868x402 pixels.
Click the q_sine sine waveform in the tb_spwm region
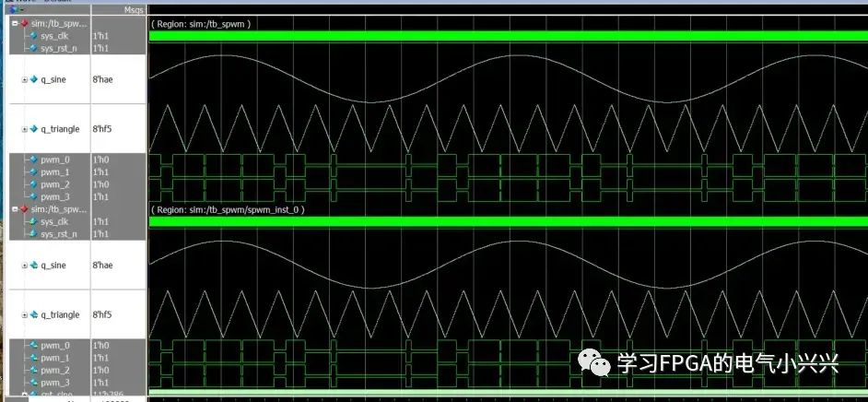(509, 78)
